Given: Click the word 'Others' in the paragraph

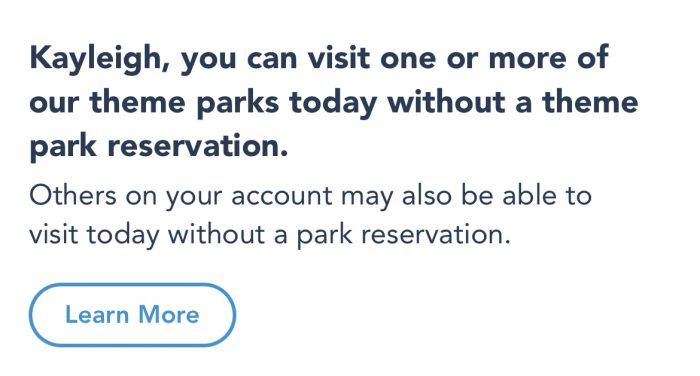Looking at the screenshot, I should [73, 196].
